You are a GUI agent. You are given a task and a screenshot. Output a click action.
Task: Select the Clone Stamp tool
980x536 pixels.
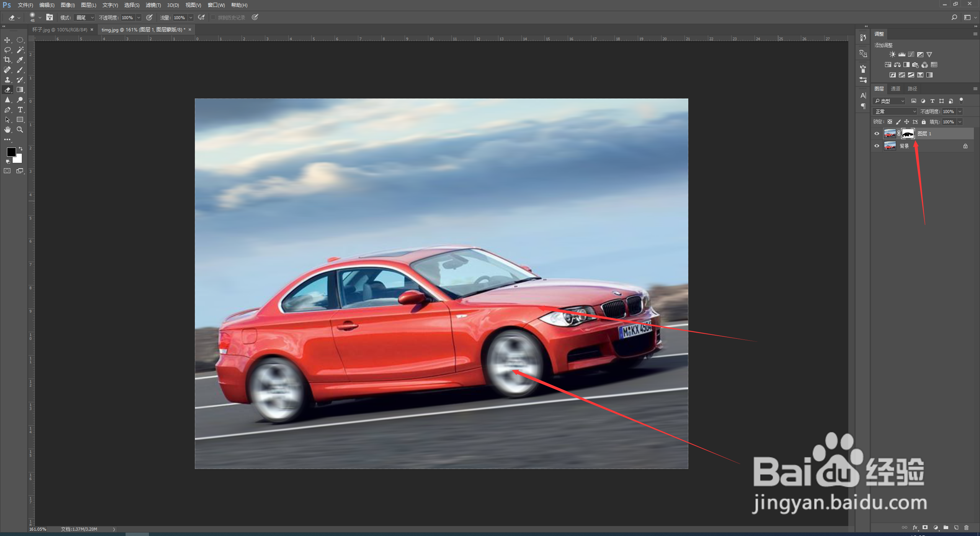coord(7,80)
